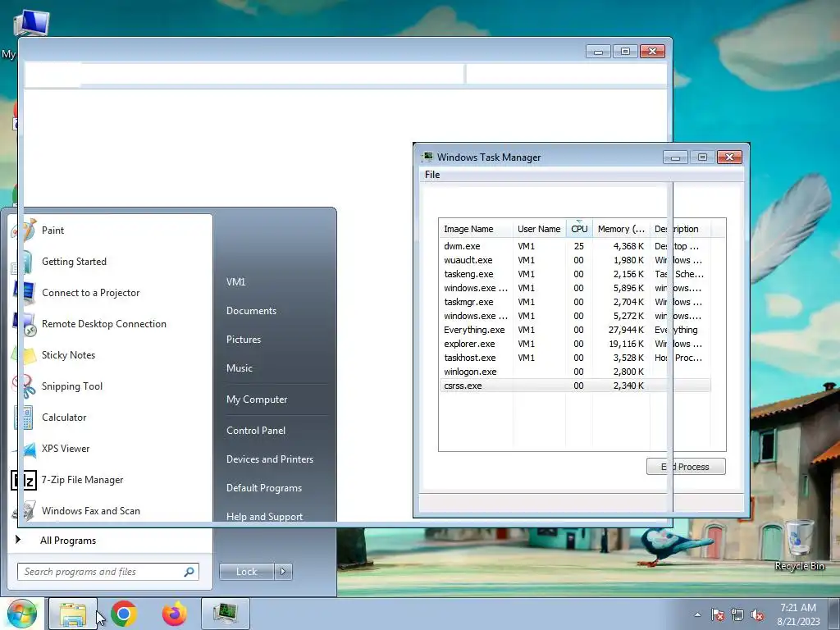This screenshot has width=840, height=630.
Task: Open Default Programs
Action: tap(263, 488)
